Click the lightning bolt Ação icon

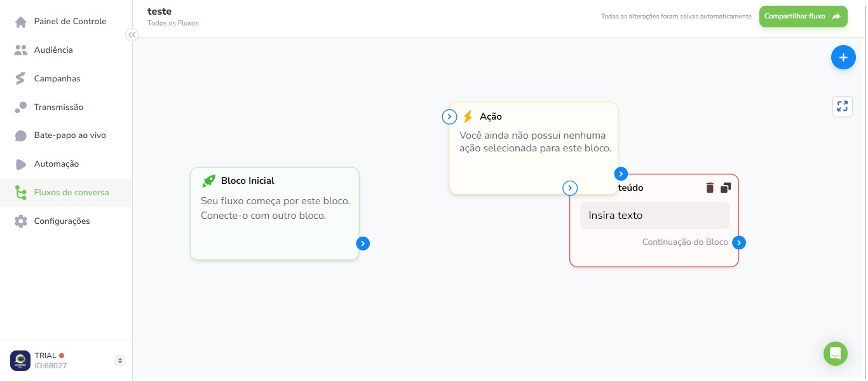[x=468, y=116]
